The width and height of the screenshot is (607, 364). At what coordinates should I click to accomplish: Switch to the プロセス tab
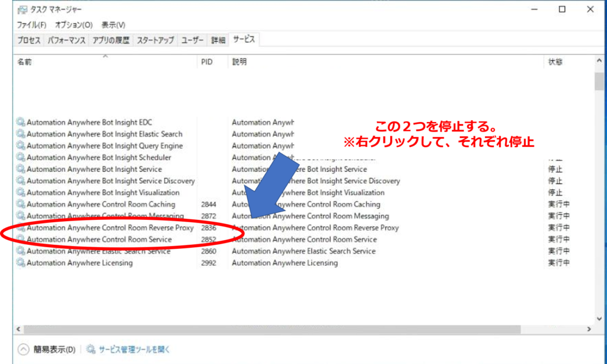click(x=28, y=40)
